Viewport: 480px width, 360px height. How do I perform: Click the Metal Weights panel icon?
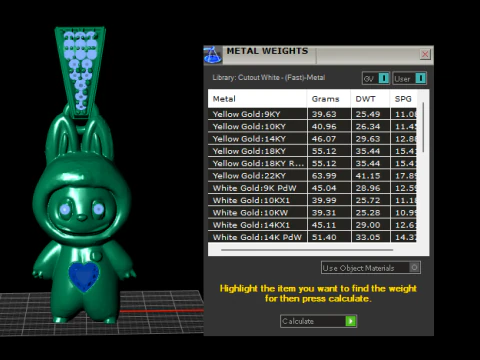(213, 55)
